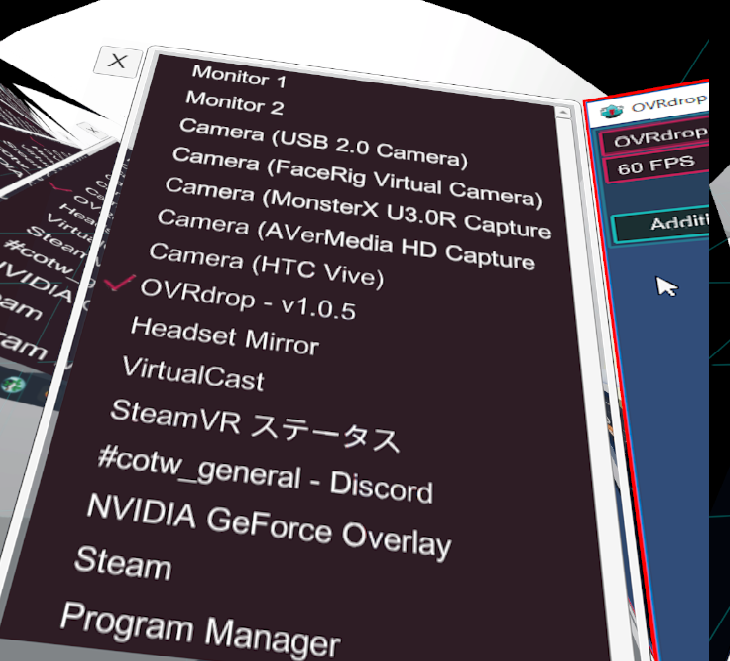Pick Camera (AVerMedia HD Capture) entry
This screenshot has width=730, height=661.
345,239
